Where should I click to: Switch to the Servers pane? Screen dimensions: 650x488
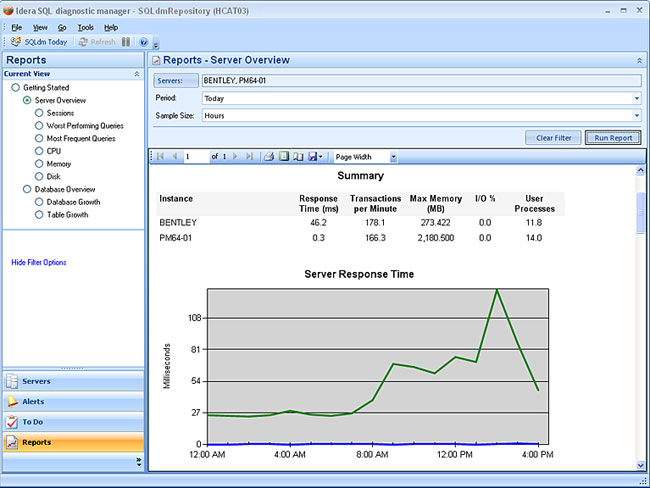pyautogui.click(x=73, y=381)
